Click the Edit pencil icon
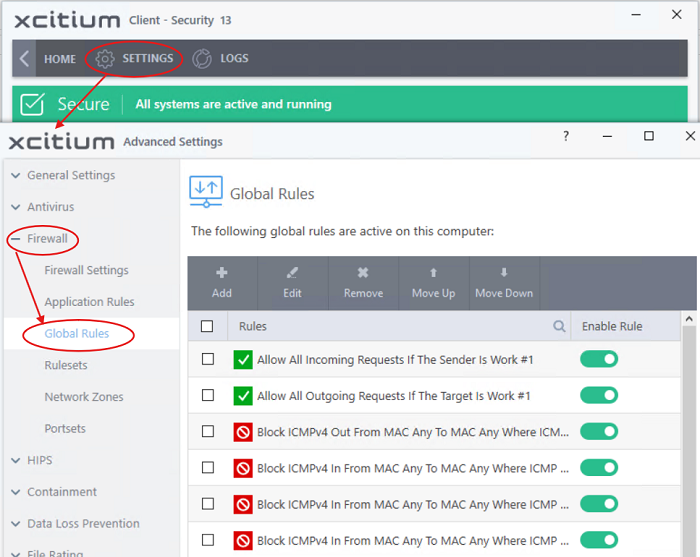The height and width of the screenshot is (557, 700). pos(292,272)
